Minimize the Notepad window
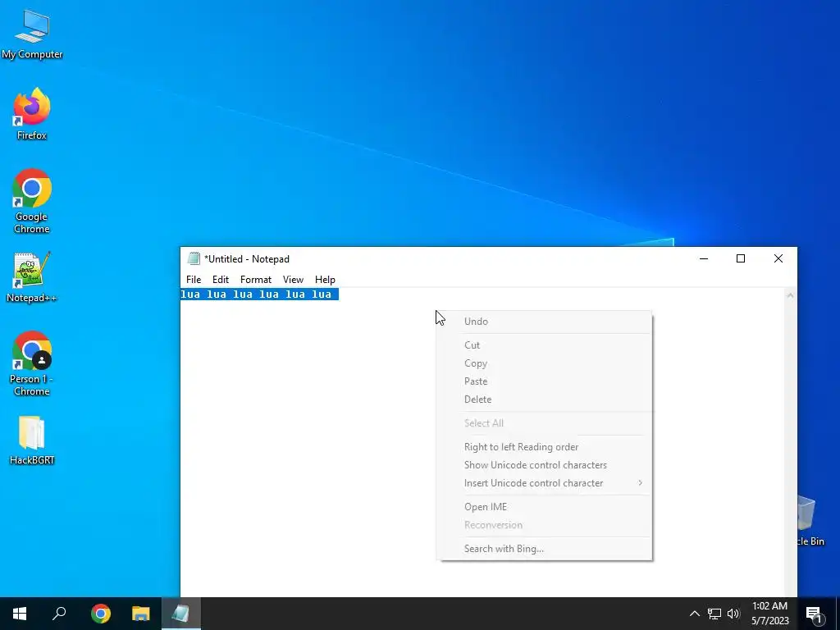The width and height of the screenshot is (840, 630). [x=704, y=258]
